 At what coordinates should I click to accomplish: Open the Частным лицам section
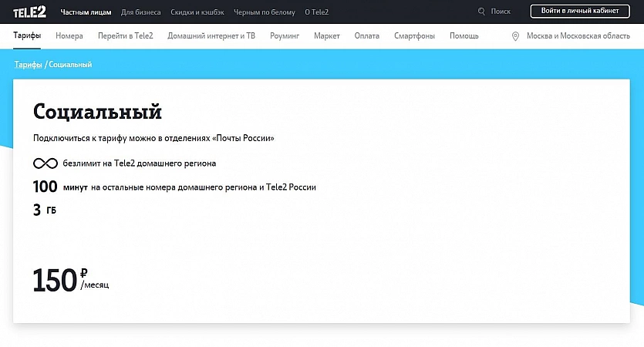click(x=86, y=12)
